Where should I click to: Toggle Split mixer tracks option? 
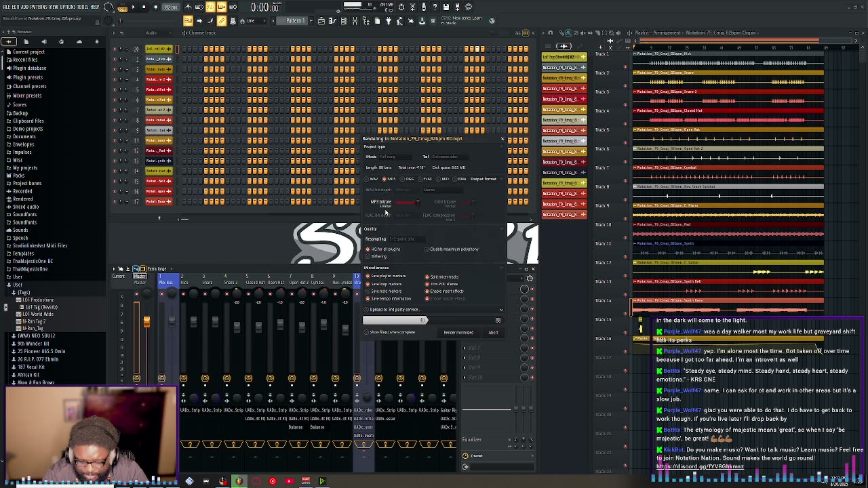[427, 277]
